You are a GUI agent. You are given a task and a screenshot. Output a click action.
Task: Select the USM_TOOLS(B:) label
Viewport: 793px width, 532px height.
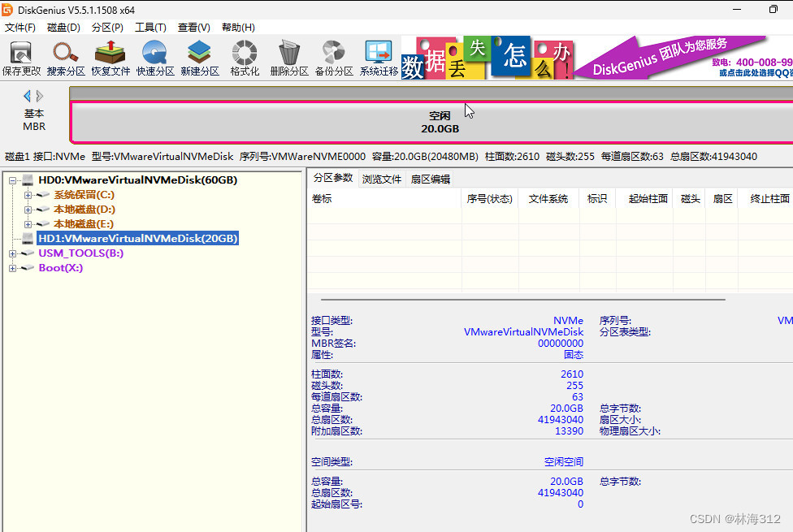[81, 253]
